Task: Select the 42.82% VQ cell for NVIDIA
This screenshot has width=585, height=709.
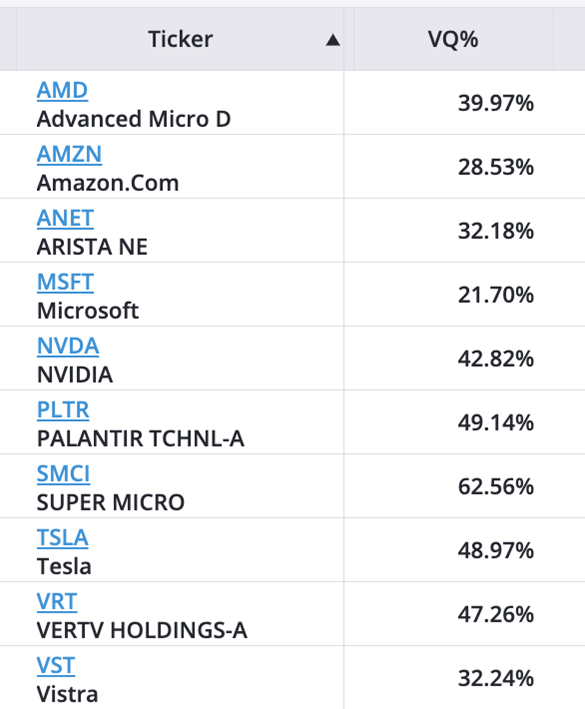Action: pos(464,359)
